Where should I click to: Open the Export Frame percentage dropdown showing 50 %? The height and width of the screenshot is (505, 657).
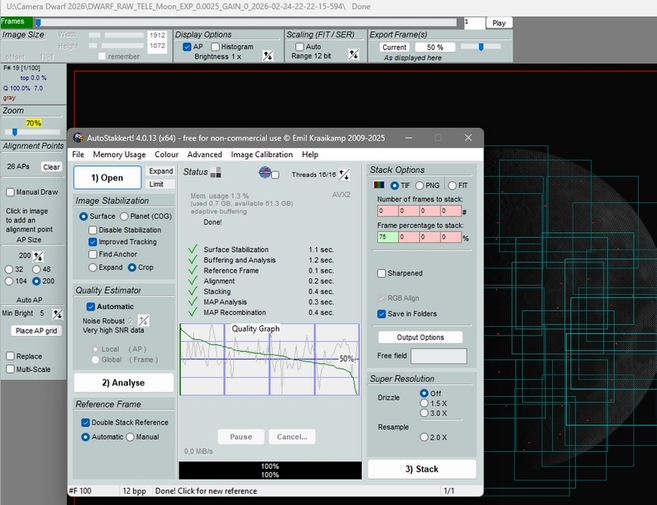tap(435, 47)
